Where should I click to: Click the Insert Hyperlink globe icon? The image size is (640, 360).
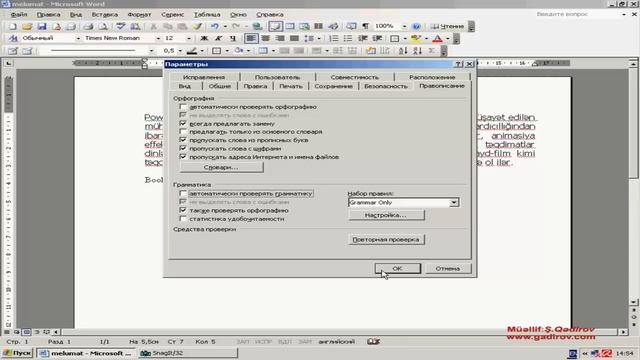click(257, 27)
